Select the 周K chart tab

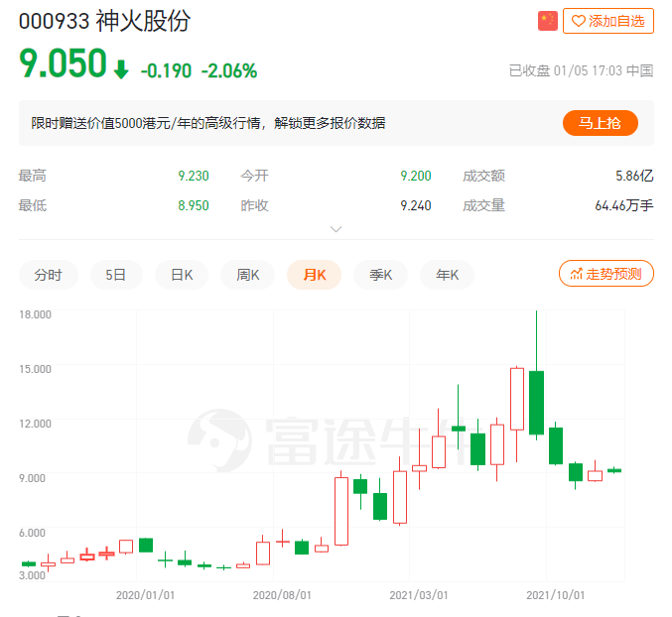point(248,275)
